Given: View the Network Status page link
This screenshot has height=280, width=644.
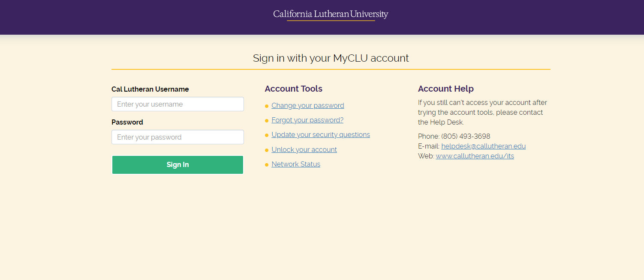Looking at the screenshot, I should (295, 164).
